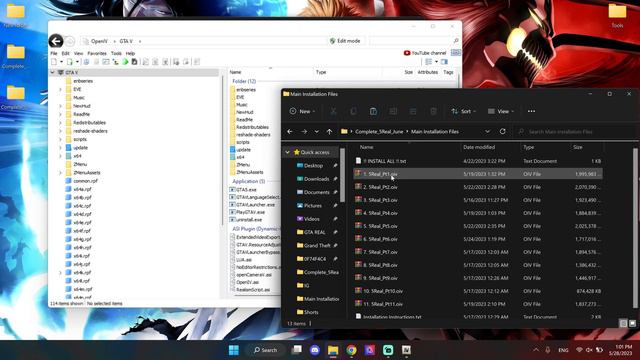This screenshot has height=360, width=640.
Task: Toggle the preview pane icon in OpenIV toolbar
Action: coord(444,62)
